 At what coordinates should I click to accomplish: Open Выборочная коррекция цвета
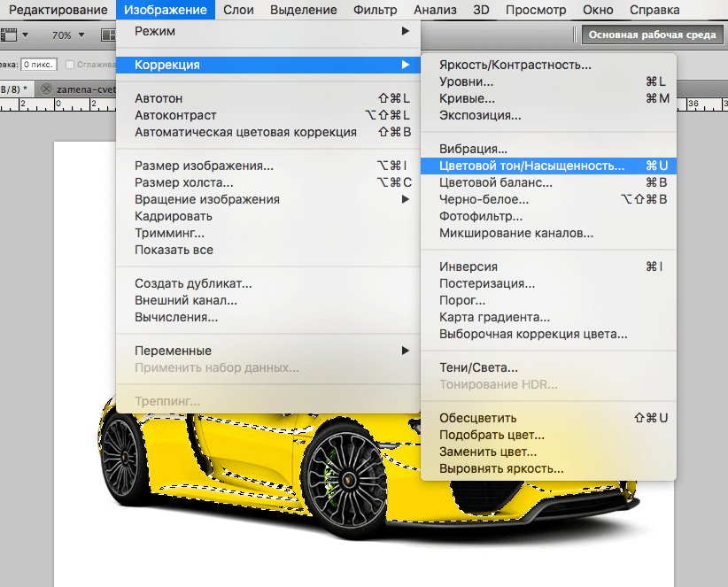548,334
